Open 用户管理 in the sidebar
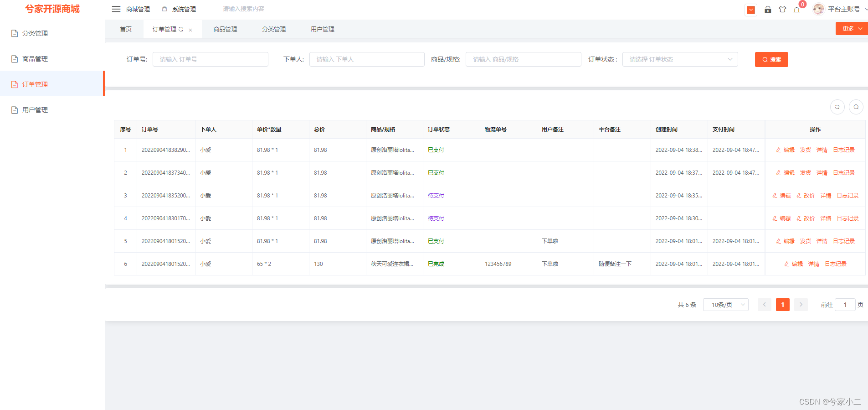The height and width of the screenshot is (410, 868). (x=52, y=110)
